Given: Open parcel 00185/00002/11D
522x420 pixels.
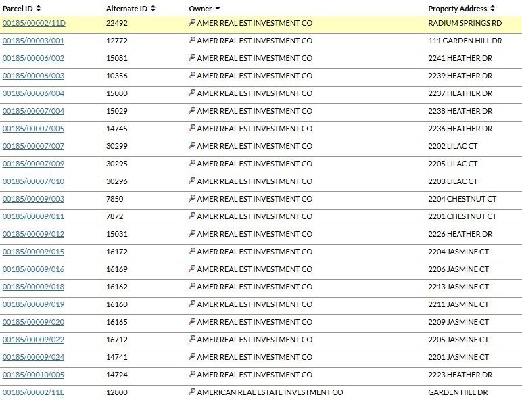Looking at the screenshot, I should (x=34, y=23).
